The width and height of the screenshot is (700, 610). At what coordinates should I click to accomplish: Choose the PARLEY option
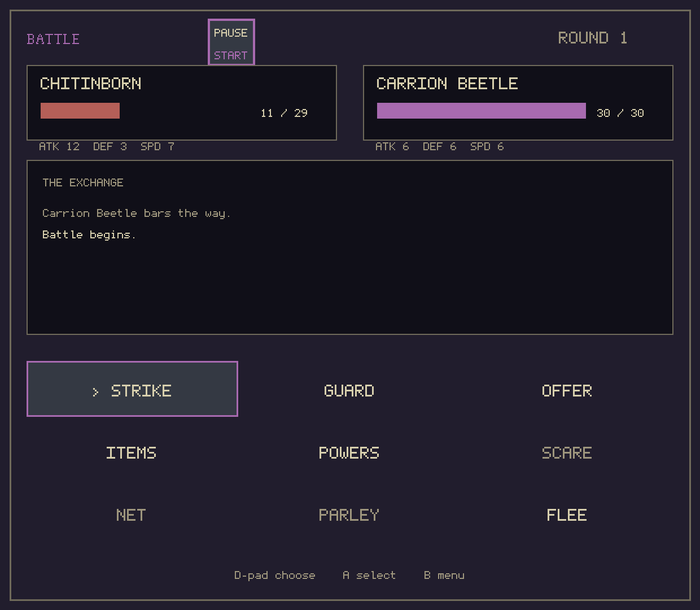coord(349,515)
